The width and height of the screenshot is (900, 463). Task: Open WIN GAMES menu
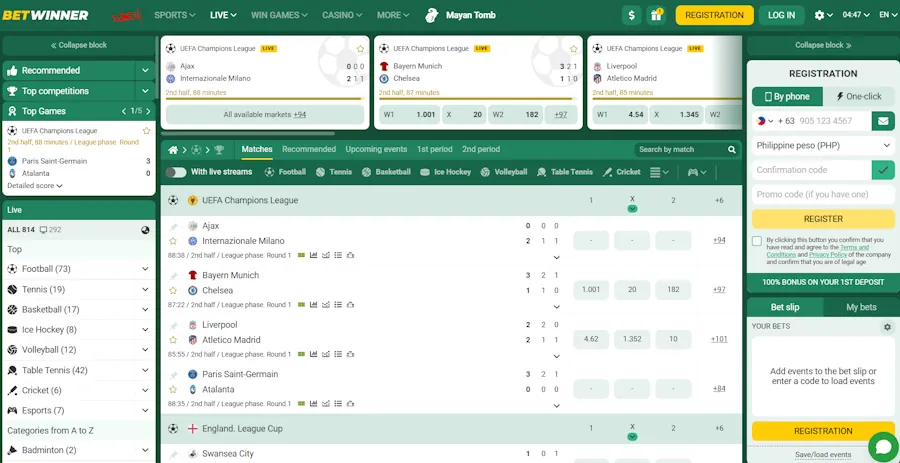click(279, 15)
